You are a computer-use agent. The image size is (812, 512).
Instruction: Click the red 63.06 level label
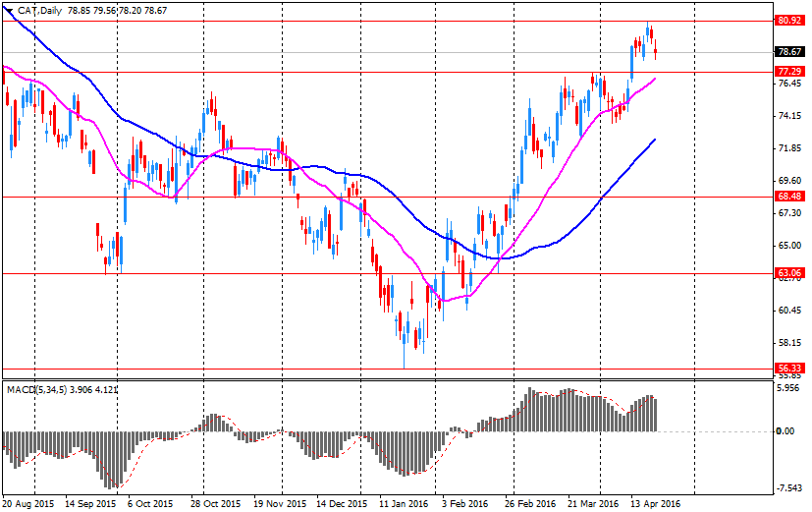click(x=789, y=272)
